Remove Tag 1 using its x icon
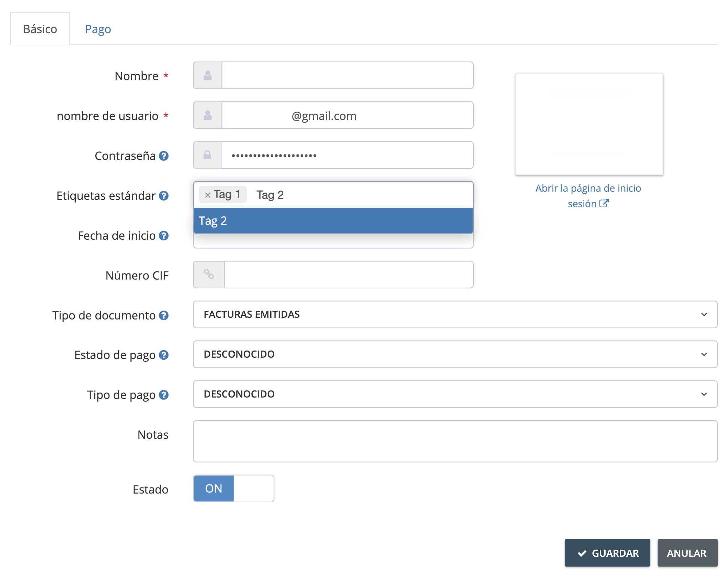 point(208,195)
